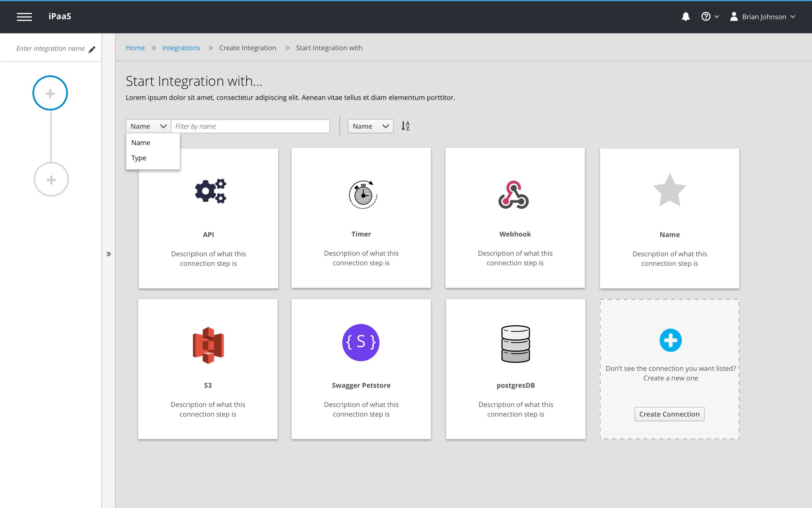The image size is (812, 508).
Task: Click the Timer card title
Action: point(361,234)
